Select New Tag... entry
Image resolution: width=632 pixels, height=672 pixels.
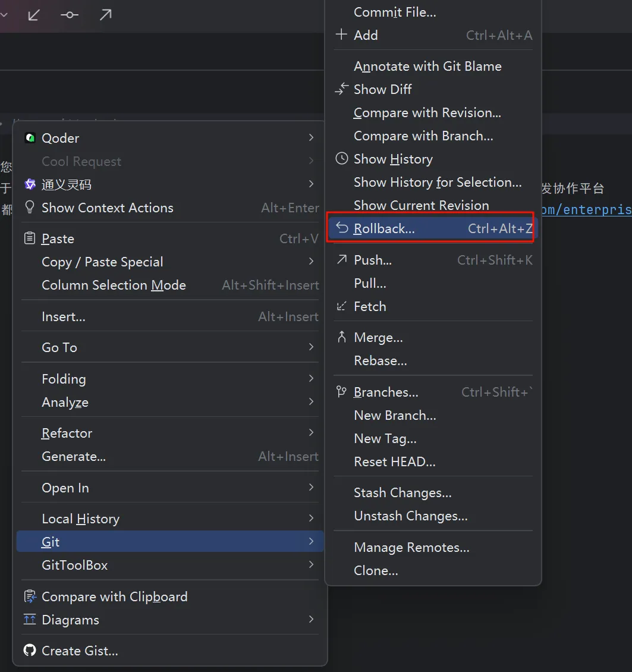[433, 438]
